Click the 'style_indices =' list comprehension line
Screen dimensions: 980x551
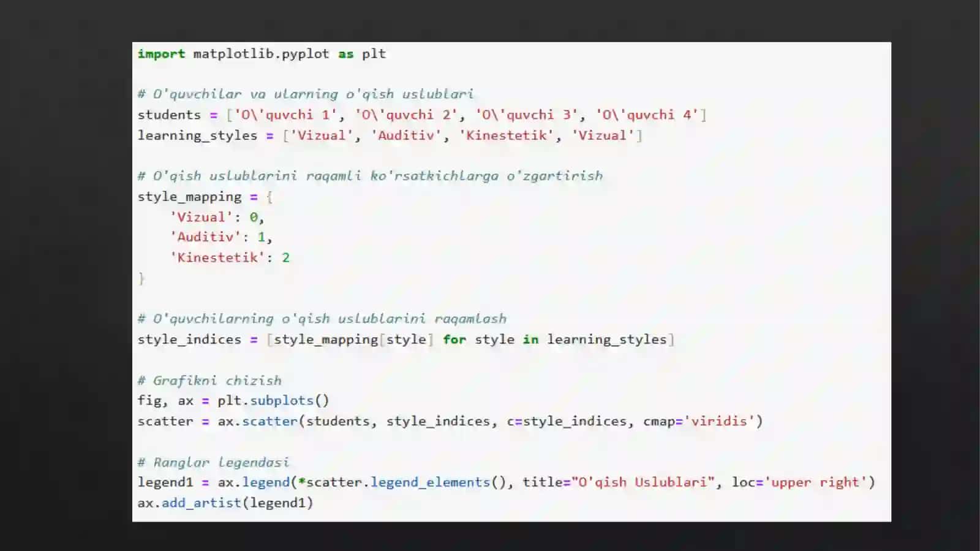pos(406,340)
